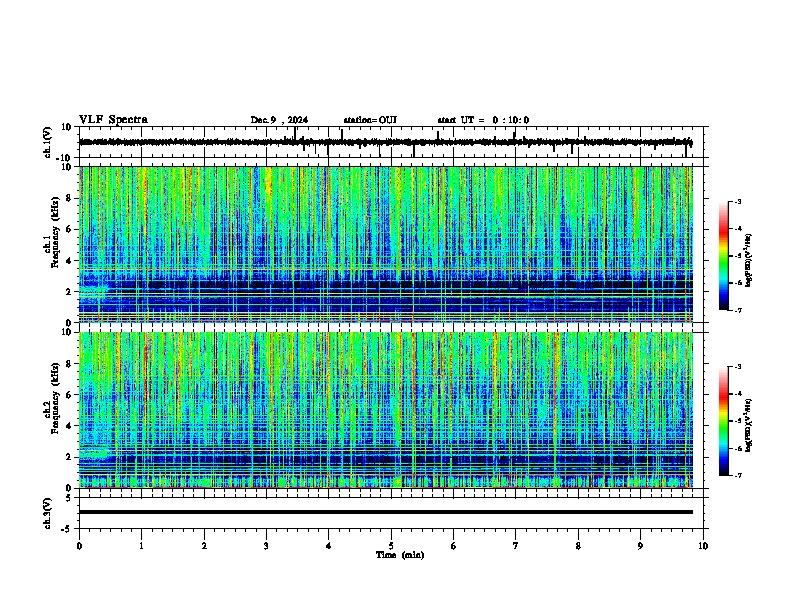Screen dimensions: 792x612
Task: Click time axis tick label "10"
Action: (703, 546)
